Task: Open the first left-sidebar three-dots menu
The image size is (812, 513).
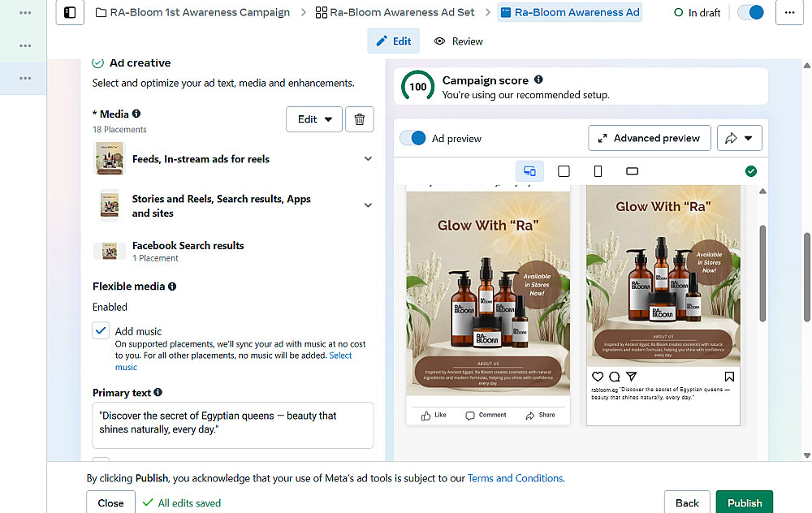Action: (x=25, y=12)
